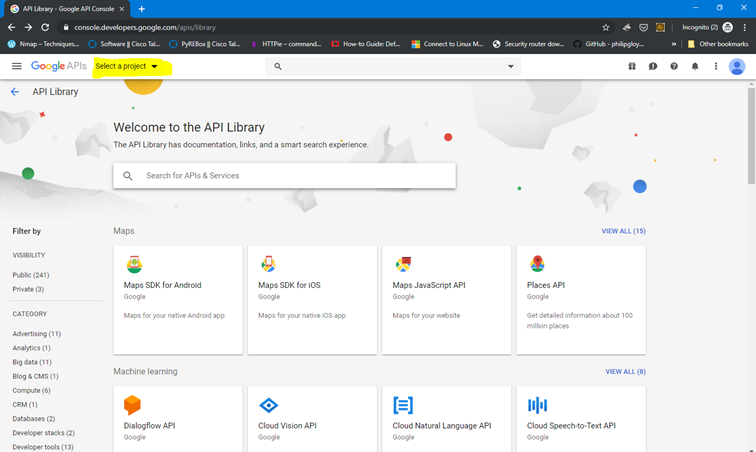Filter by Compute (6) category
Screen dimensions: 756x452
pyautogui.click(x=31, y=390)
